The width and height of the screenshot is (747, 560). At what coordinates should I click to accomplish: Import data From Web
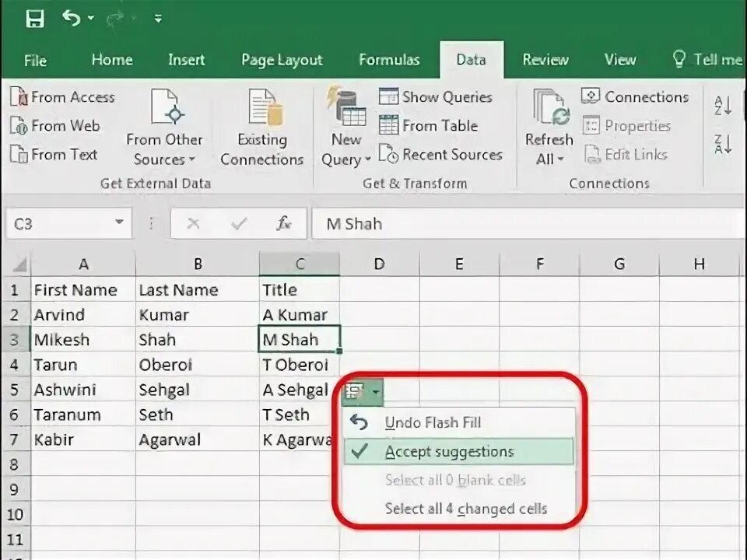click(x=54, y=126)
